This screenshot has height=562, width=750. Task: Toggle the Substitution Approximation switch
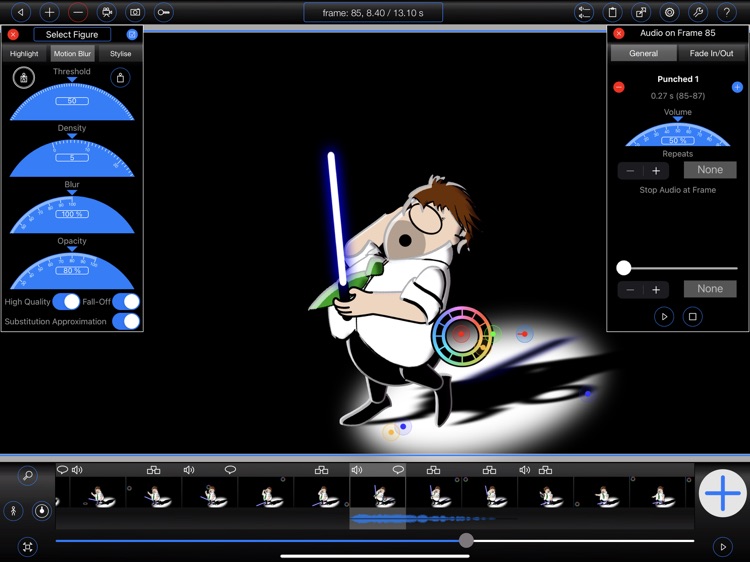click(126, 321)
